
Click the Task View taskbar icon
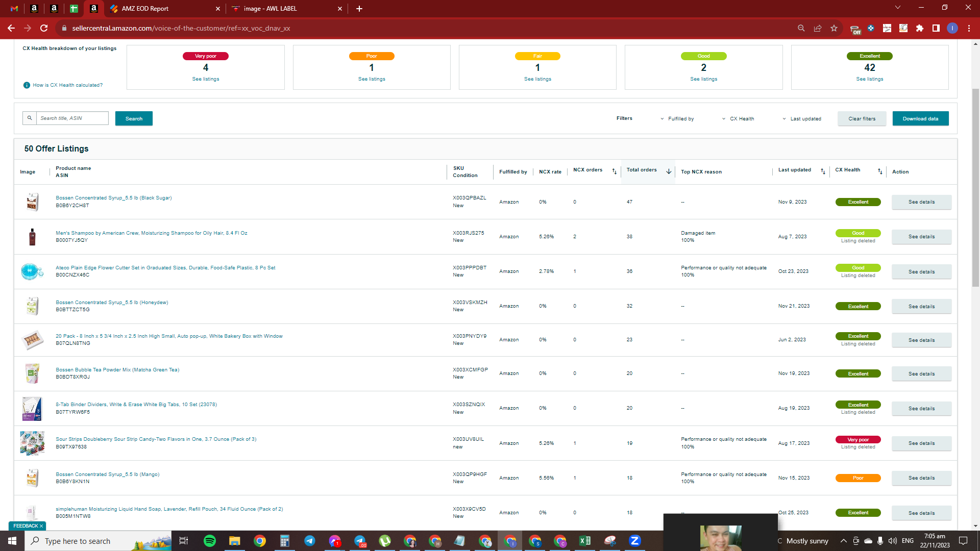[184, 541]
